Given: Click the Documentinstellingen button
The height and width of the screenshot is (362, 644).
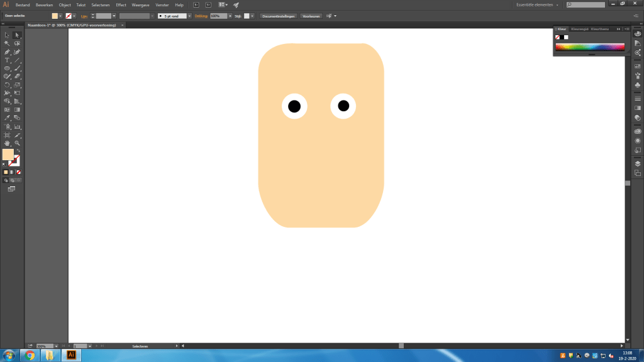Looking at the screenshot, I should coord(278,16).
